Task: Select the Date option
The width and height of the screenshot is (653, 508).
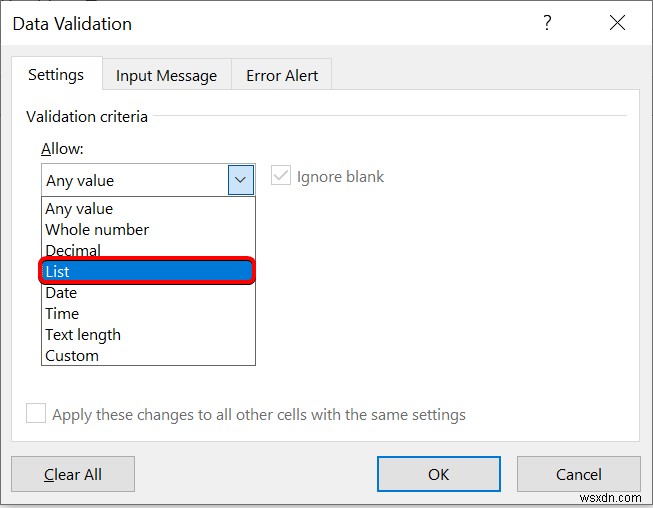Action: pyautogui.click(x=148, y=293)
